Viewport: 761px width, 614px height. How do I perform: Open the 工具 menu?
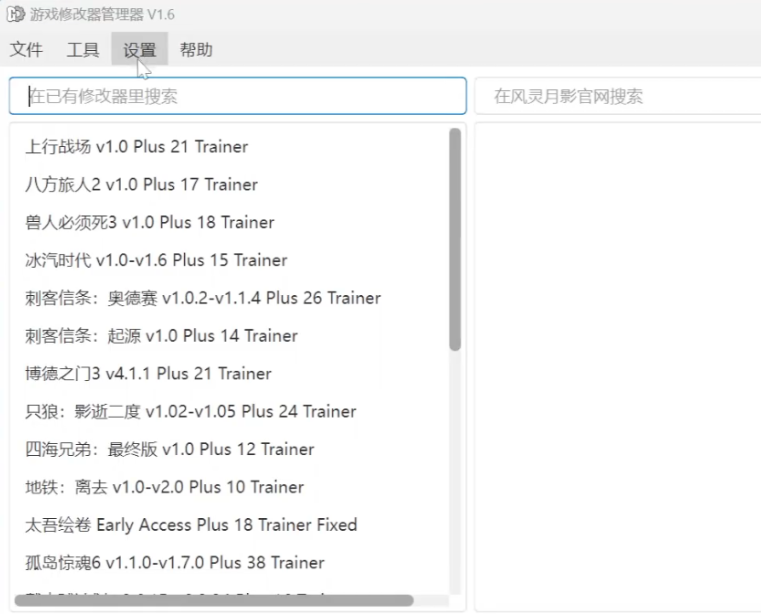coord(83,49)
